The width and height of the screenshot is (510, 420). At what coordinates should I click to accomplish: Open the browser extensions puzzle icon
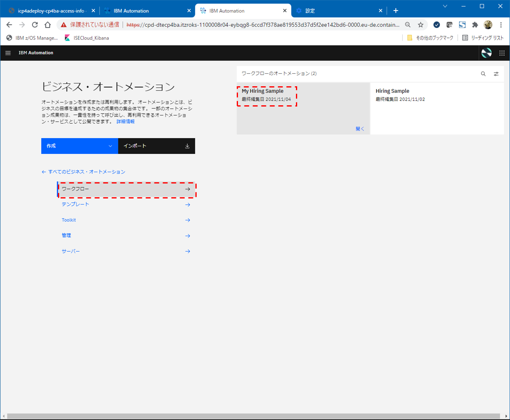tap(475, 25)
